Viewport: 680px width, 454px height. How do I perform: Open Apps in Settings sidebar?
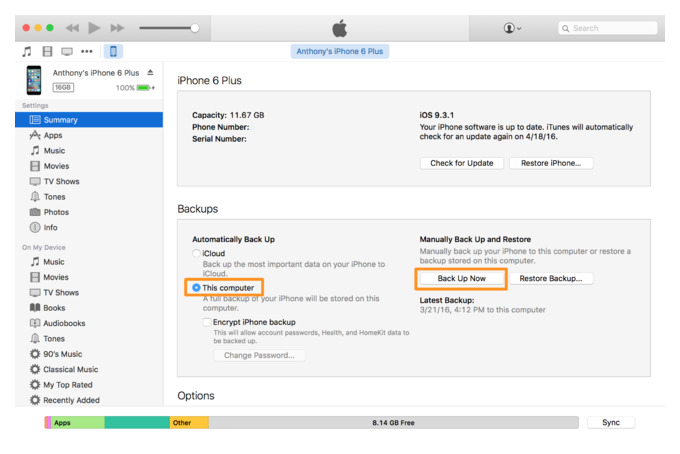89,135
